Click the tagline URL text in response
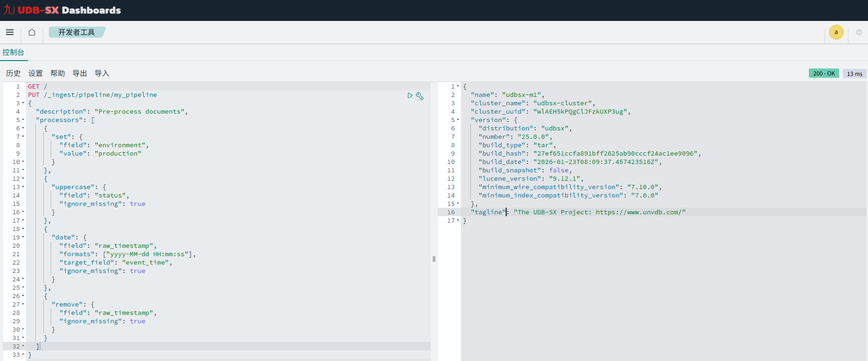 click(x=638, y=212)
